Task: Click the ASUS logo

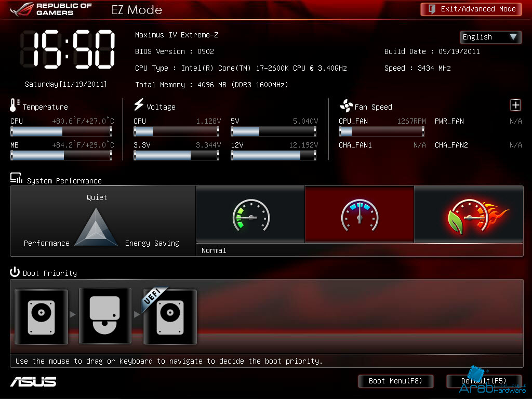Action: [33, 382]
